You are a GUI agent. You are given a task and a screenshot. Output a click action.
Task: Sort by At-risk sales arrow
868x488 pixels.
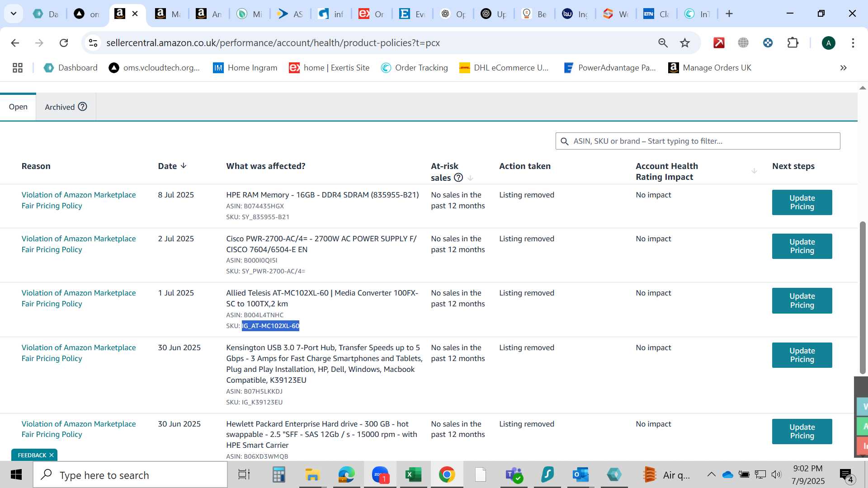point(471,178)
